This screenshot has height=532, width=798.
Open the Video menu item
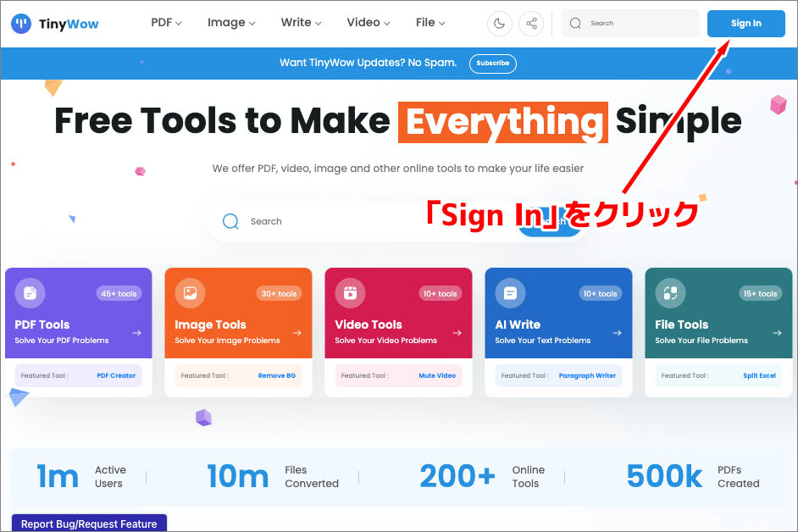[368, 23]
